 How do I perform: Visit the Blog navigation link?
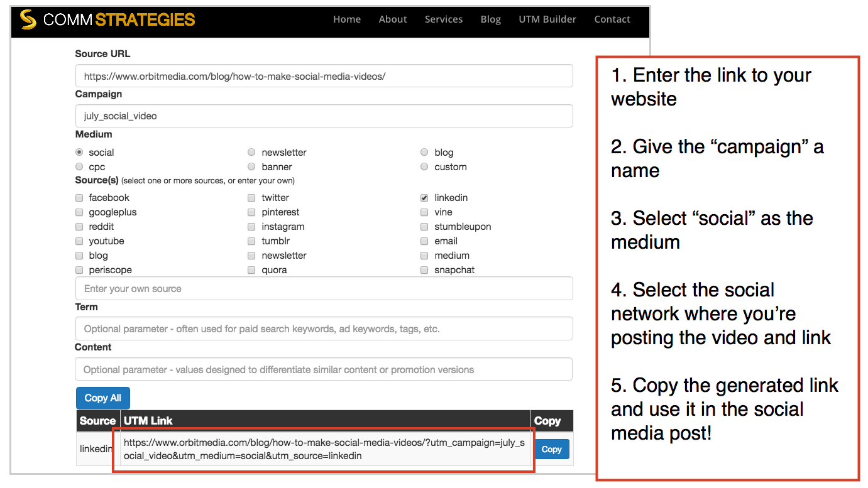pos(491,19)
